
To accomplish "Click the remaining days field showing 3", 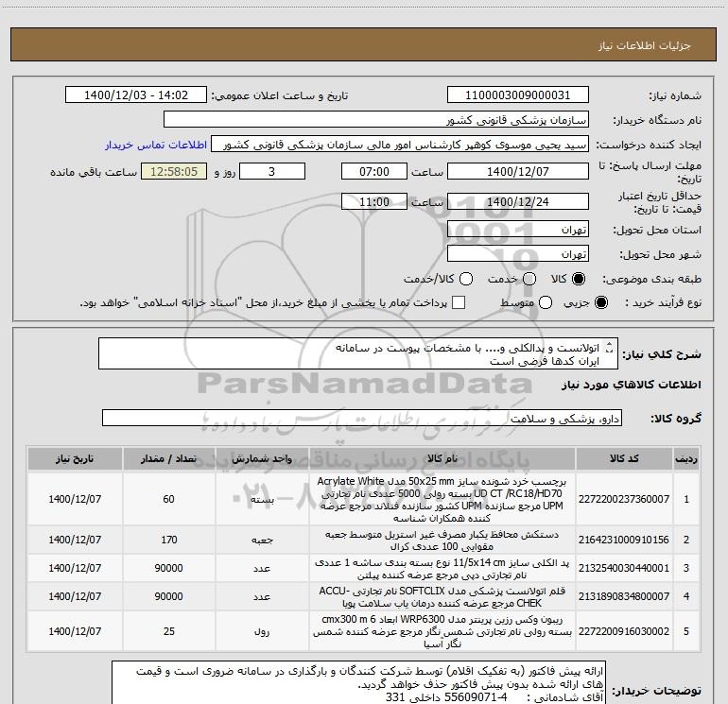I will [272, 171].
